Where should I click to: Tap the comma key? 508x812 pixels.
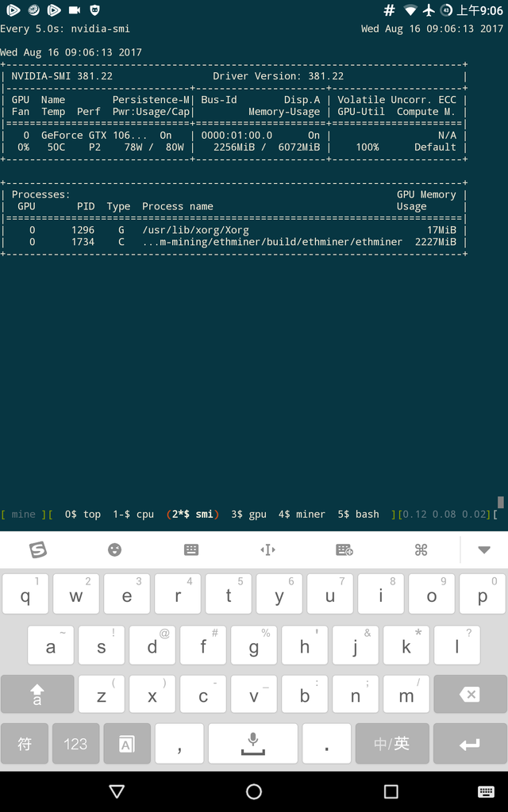[179, 744]
